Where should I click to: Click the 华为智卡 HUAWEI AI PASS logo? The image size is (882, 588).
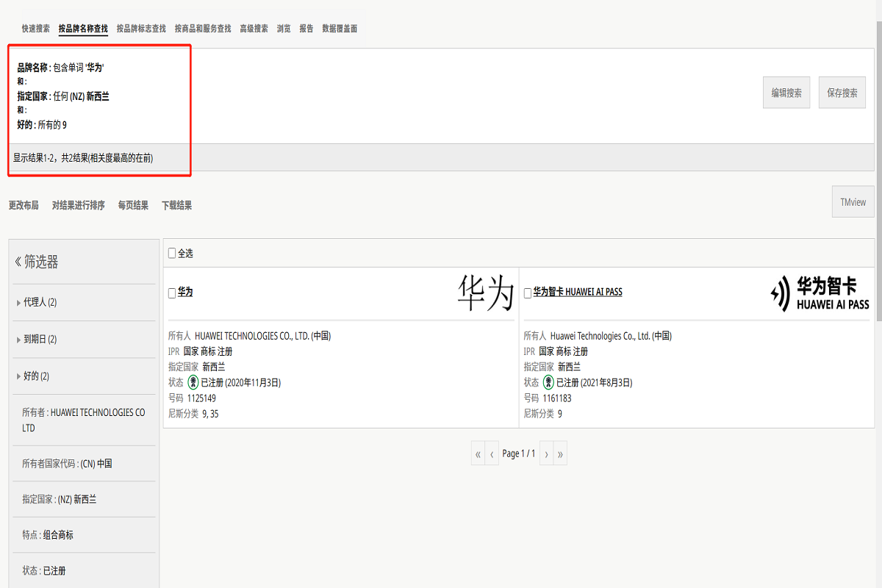pyautogui.click(x=820, y=293)
